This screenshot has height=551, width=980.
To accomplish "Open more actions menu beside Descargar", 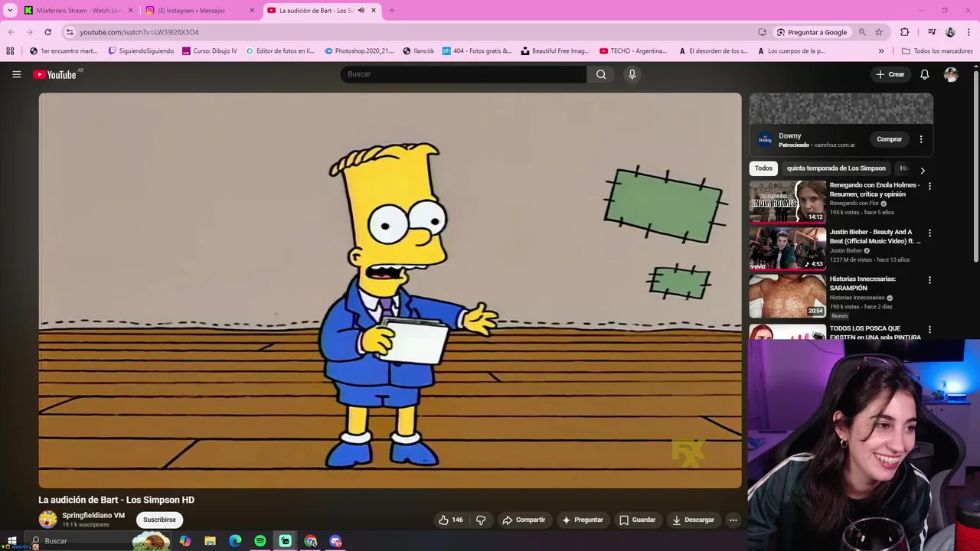I will coord(733,520).
